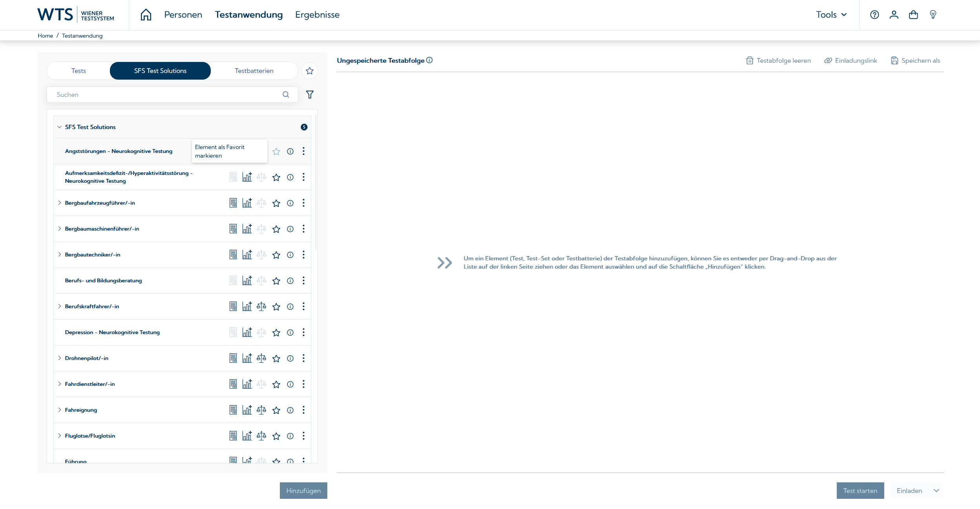
Task: Switch to the Testbatterien tab
Action: (x=254, y=71)
